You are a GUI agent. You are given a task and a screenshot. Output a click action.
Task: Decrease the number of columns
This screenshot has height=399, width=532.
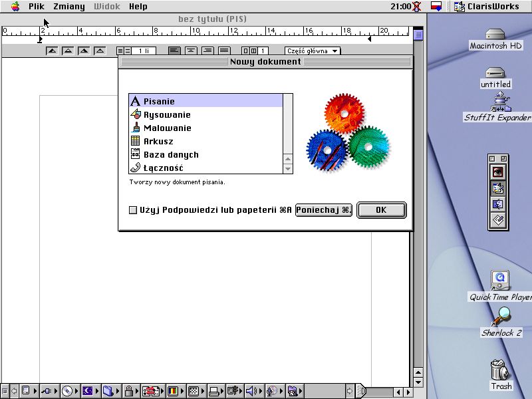pos(245,51)
